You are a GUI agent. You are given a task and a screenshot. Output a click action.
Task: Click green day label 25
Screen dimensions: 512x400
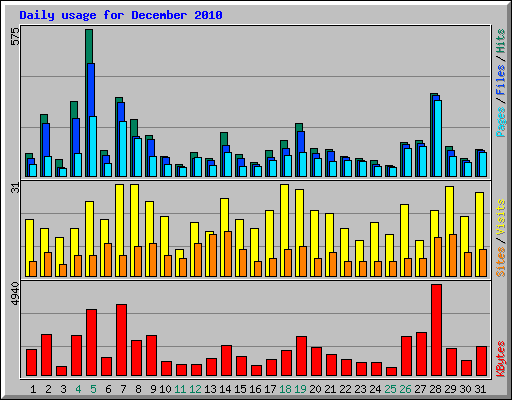pyautogui.click(x=390, y=389)
